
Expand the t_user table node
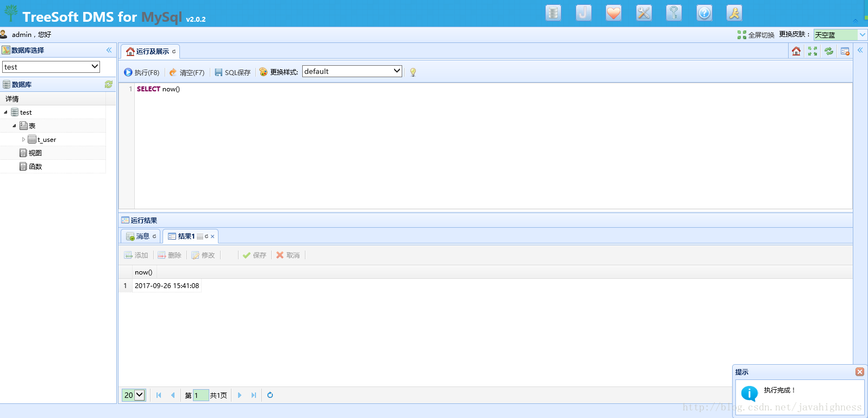(23, 140)
